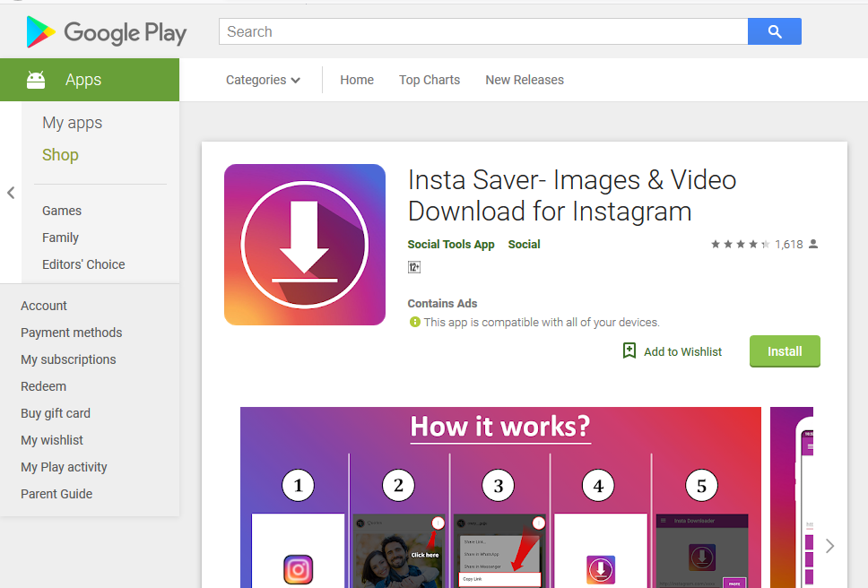Screen dimensions: 868x588
Task: Select Shop in the sidebar
Action: pos(60,155)
